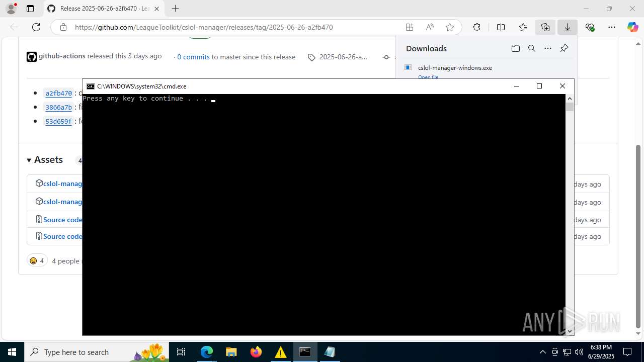Open File Explorer from the taskbar
The height and width of the screenshot is (362, 644).
point(231,352)
